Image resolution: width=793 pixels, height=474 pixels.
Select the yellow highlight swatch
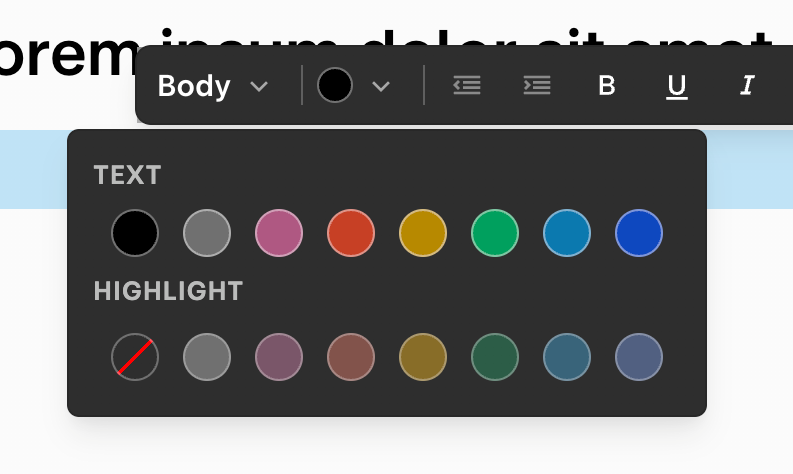click(x=423, y=357)
